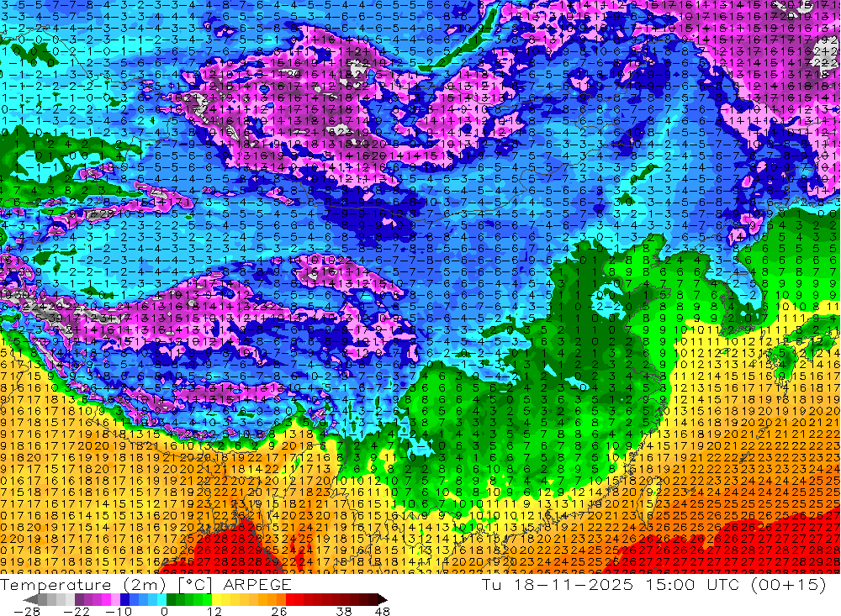841x616 pixels.
Task: Click the '48' legend value
Action: point(382,611)
